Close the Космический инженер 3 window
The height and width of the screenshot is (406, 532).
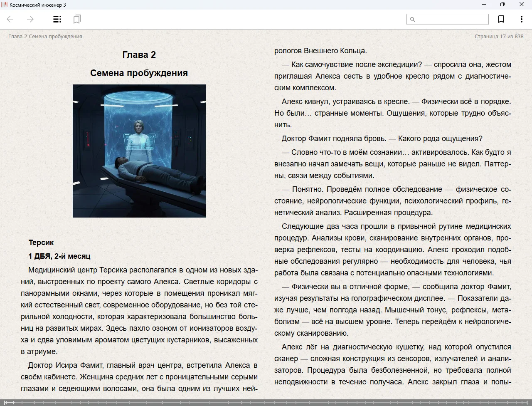pos(521,5)
